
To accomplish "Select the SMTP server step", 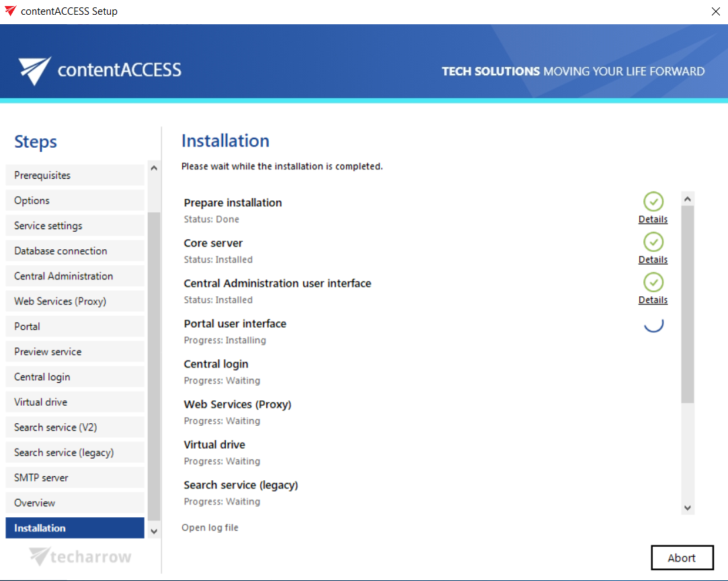I will (x=75, y=478).
